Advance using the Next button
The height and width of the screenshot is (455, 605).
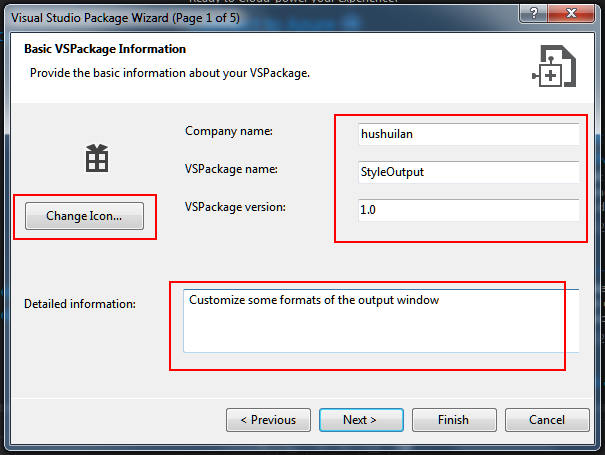(361, 420)
